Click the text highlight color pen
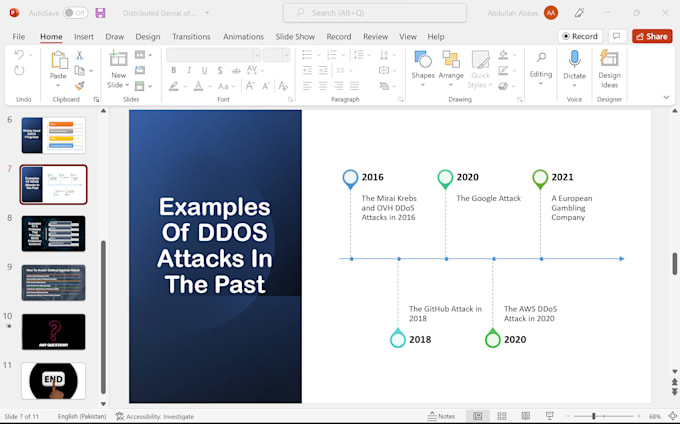This screenshot has width=680, height=424. pos(174,86)
